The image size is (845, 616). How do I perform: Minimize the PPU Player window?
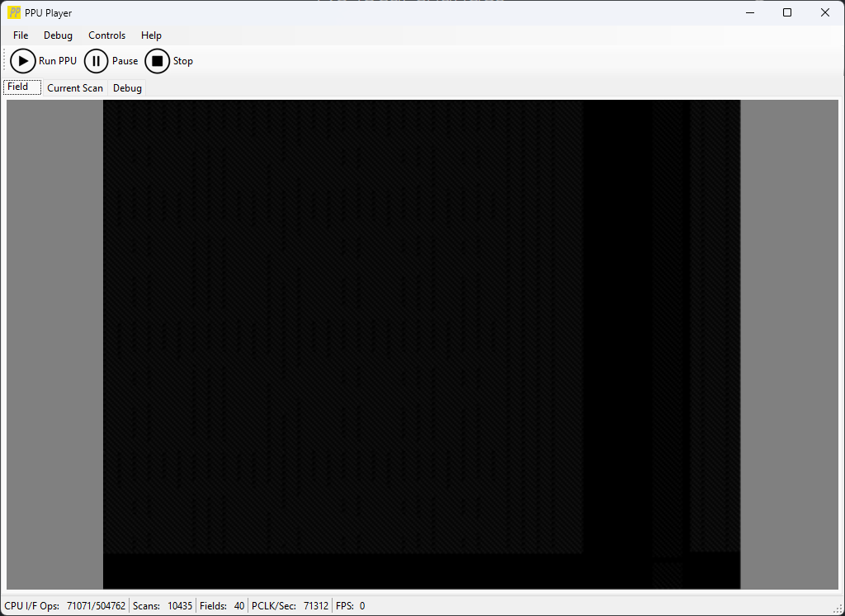click(749, 12)
